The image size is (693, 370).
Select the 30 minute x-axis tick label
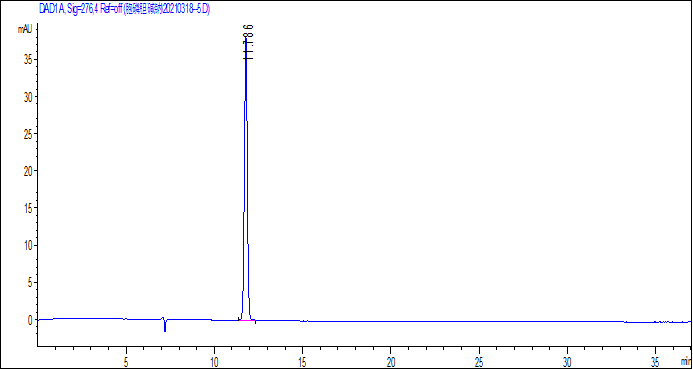[x=567, y=361]
